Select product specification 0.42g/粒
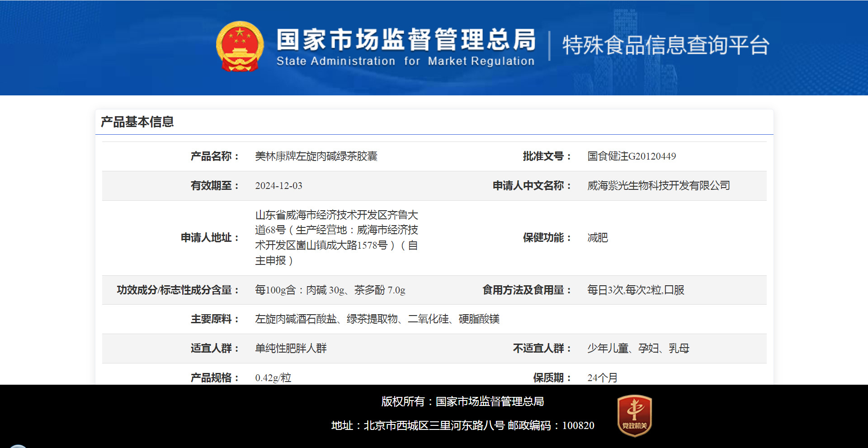Viewport: 868px width, 448px height. coord(273,378)
